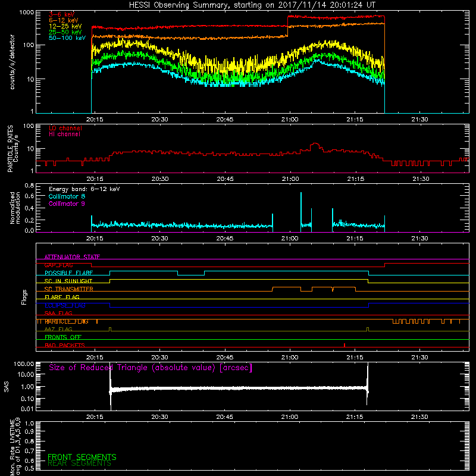Click the 21:15 tick label under the flags plot

pyautogui.click(x=355, y=358)
